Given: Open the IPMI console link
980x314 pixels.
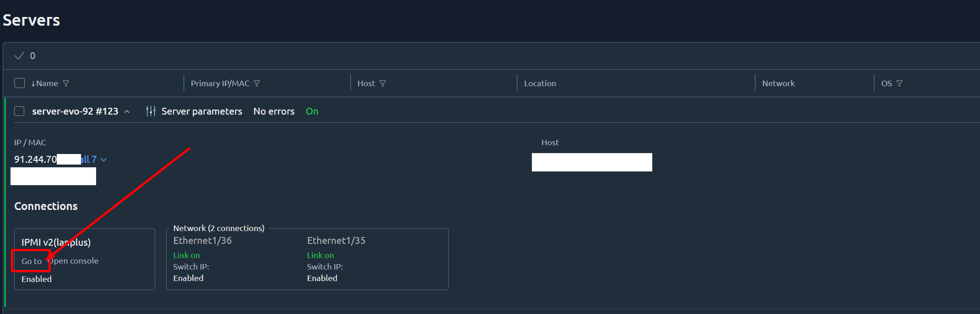Looking at the screenshot, I should [x=75, y=261].
